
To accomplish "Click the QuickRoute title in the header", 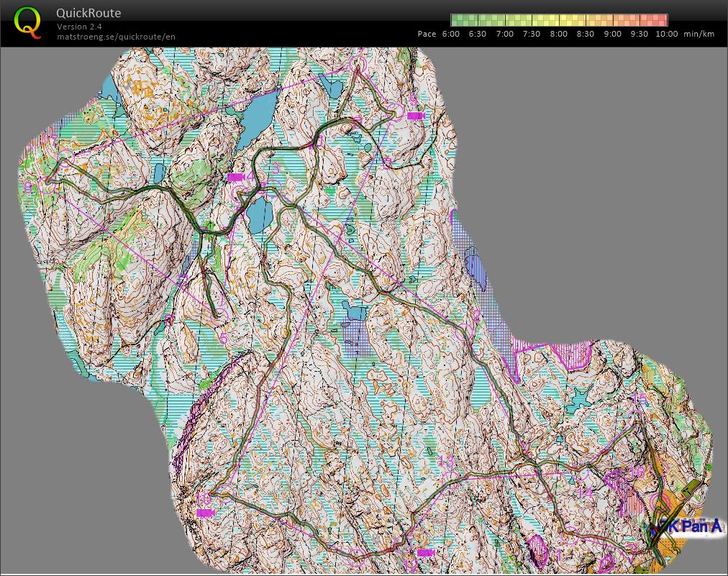I will 87,12.
